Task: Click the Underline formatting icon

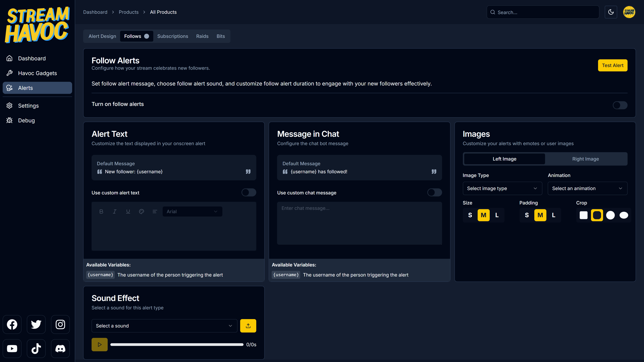Action: click(128, 212)
